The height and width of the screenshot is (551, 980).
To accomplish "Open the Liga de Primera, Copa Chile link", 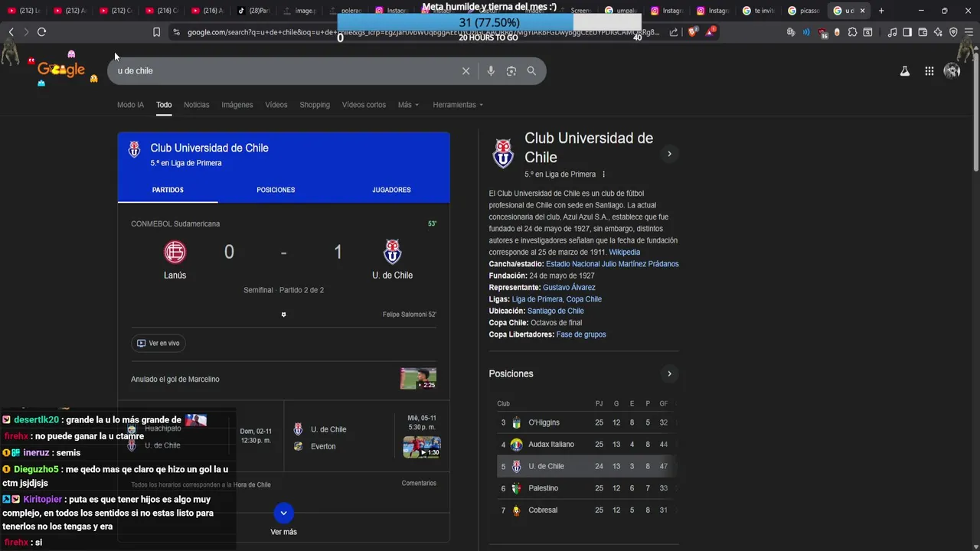I will coord(557,299).
